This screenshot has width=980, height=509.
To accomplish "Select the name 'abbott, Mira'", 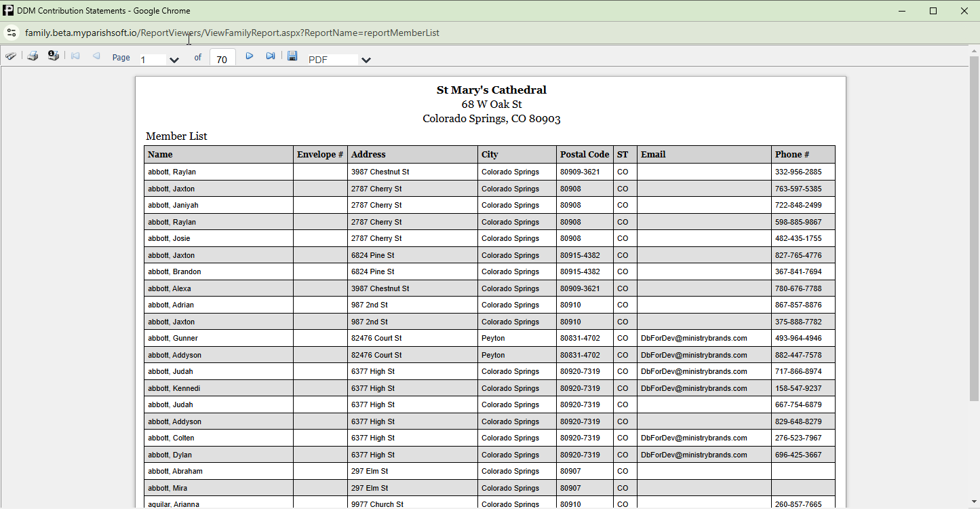I will 168,488.
